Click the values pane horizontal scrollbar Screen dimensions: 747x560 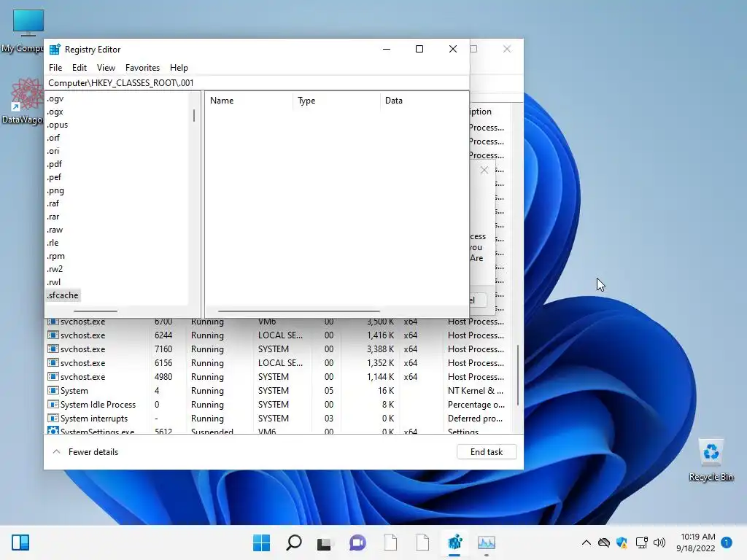(x=298, y=311)
